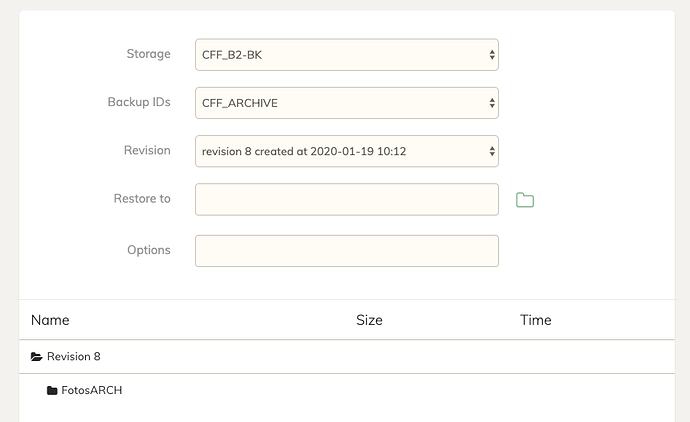
Task: Focus the Restore to path field
Action: pyautogui.click(x=347, y=199)
